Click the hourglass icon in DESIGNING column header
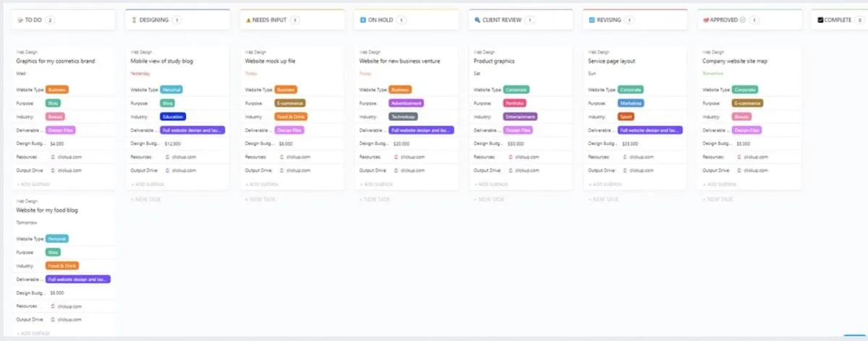 (x=134, y=20)
